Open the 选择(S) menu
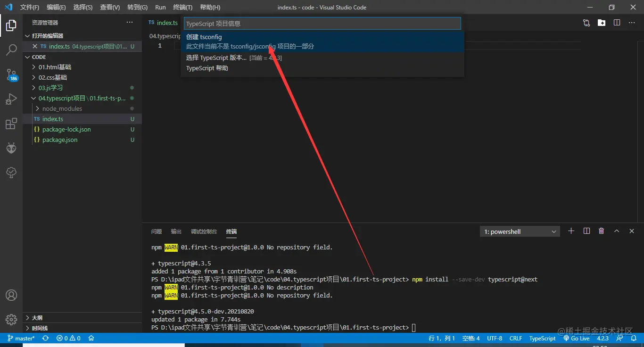The height and width of the screenshot is (347, 644). click(83, 8)
